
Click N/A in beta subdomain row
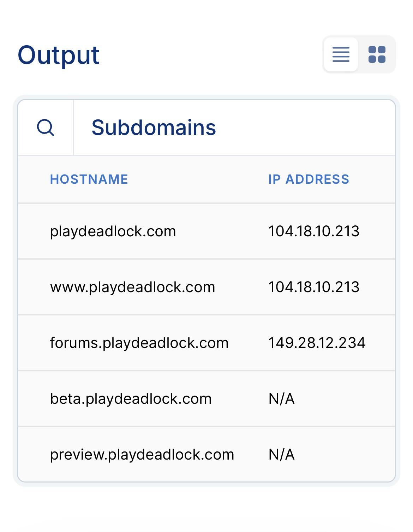pyautogui.click(x=281, y=398)
